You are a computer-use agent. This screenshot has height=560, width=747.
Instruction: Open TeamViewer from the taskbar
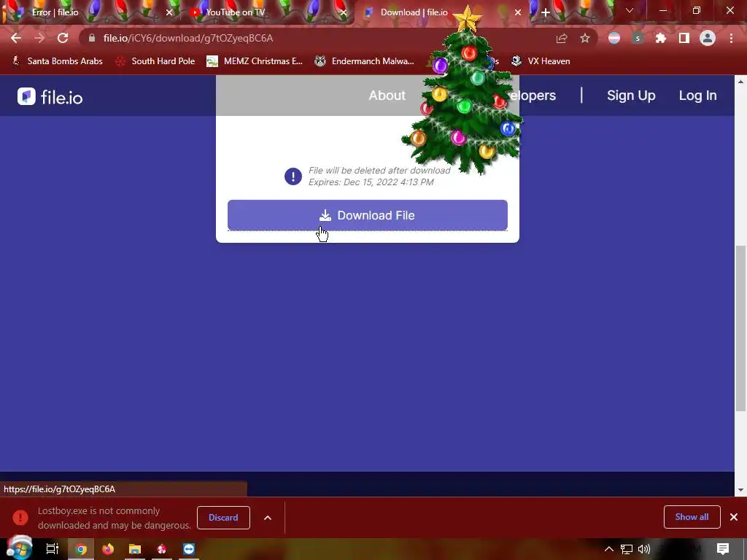tap(189, 549)
